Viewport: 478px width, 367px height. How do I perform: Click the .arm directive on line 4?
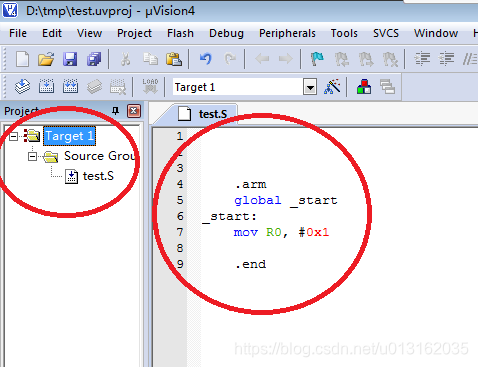click(x=250, y=184)
